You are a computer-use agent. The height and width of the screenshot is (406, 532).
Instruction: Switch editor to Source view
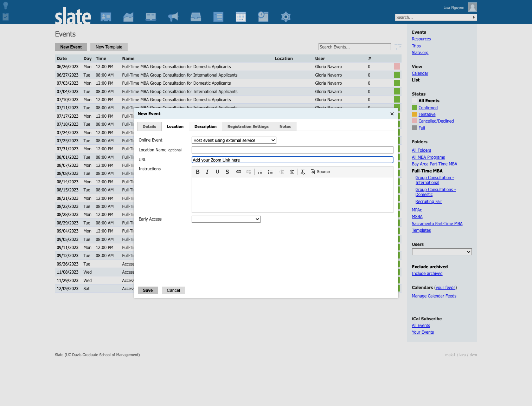320,172
